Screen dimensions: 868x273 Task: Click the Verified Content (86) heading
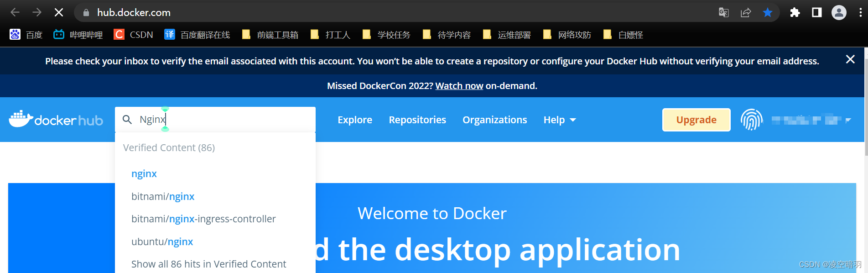[x=169, y=147]
